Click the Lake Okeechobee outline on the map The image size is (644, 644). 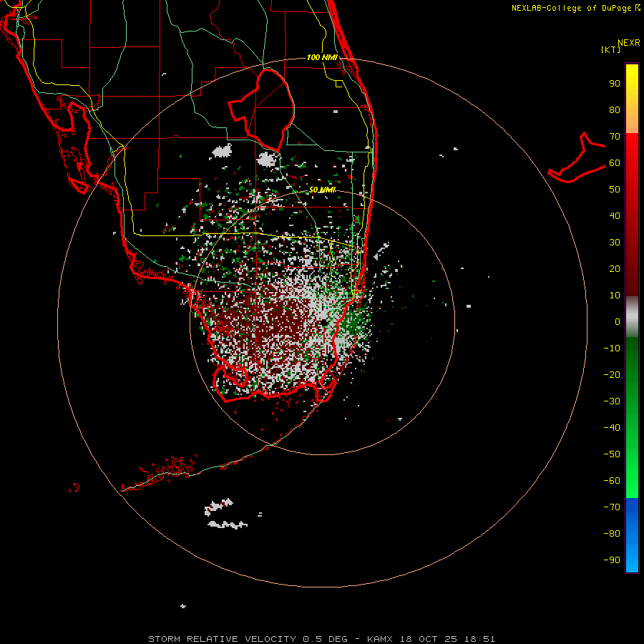coord(261,110)
